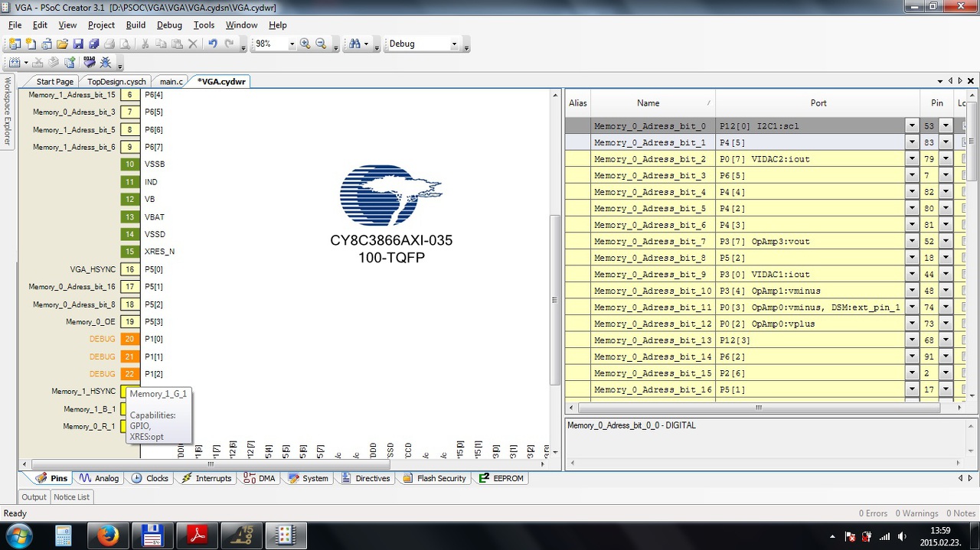Click the Build project icon in second toolbar
This screenshot has height=550, width=980.
pos(14,63)
